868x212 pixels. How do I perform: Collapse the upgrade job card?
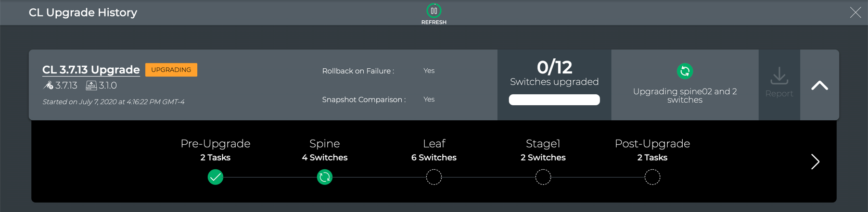coord(819,85)
